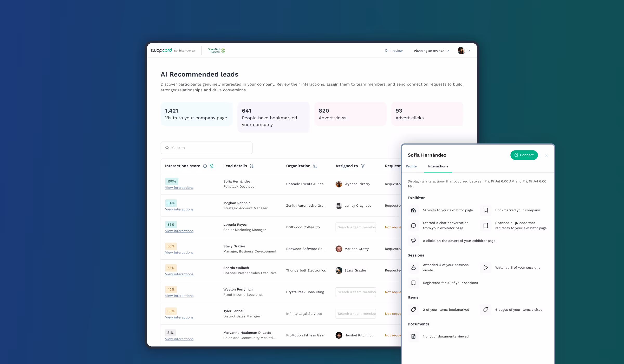Image resolution: width=624 pixels, height=364 pixels.
Task: Click the GreenTech Network logo
Action: (x=216, y=50)
